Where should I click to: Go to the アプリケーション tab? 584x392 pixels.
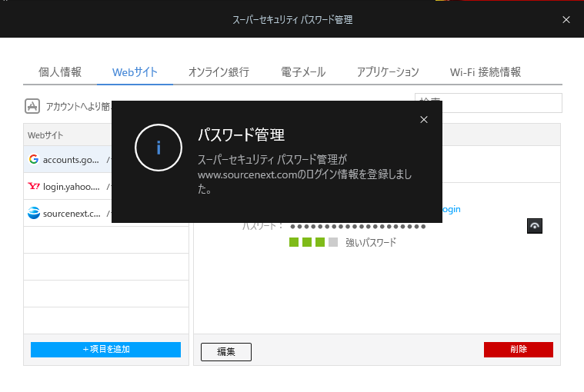[x=388, y=72]
